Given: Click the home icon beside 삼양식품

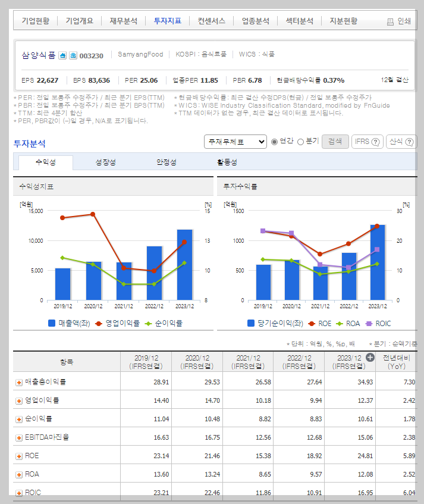Looking at the screenshot, I should pos(62,55).
